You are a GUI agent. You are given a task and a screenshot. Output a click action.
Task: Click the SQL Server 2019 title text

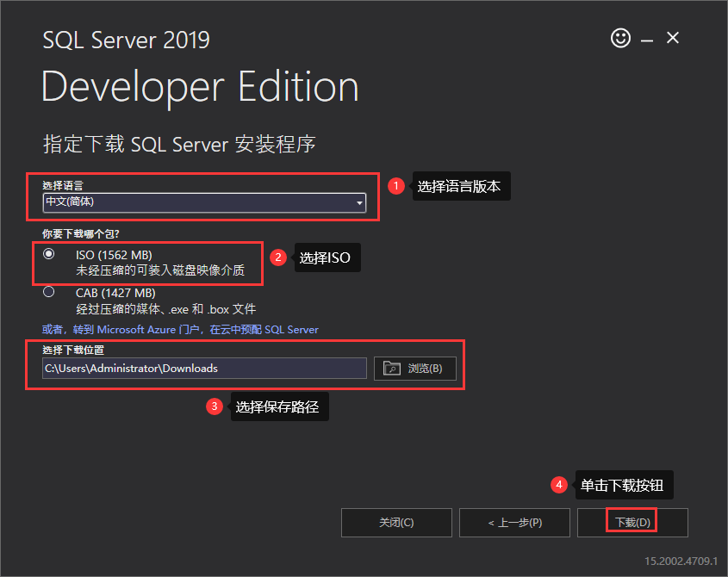(127, 40)
